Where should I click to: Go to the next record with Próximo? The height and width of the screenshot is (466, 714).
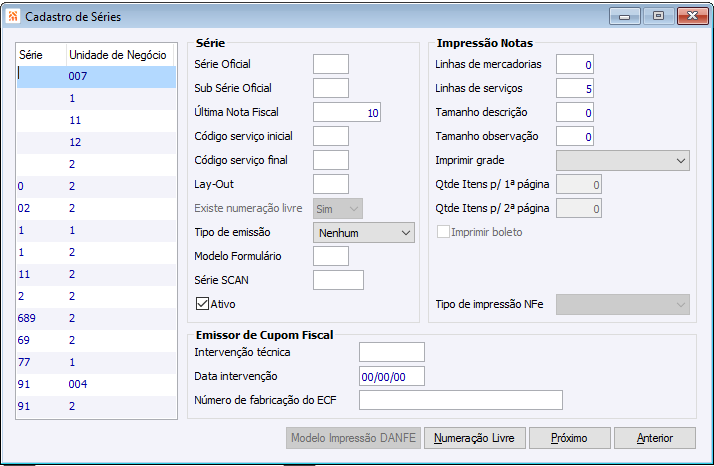(568, 438)
